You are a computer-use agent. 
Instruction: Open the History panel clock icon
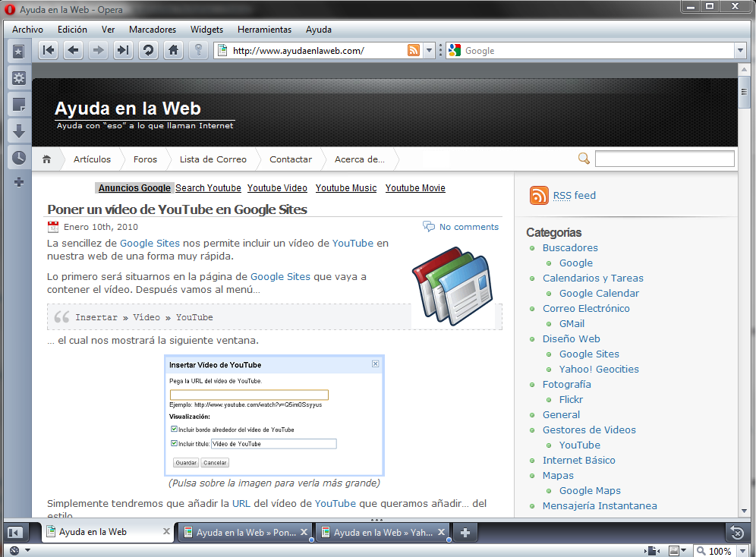click(x=18, y=157)
